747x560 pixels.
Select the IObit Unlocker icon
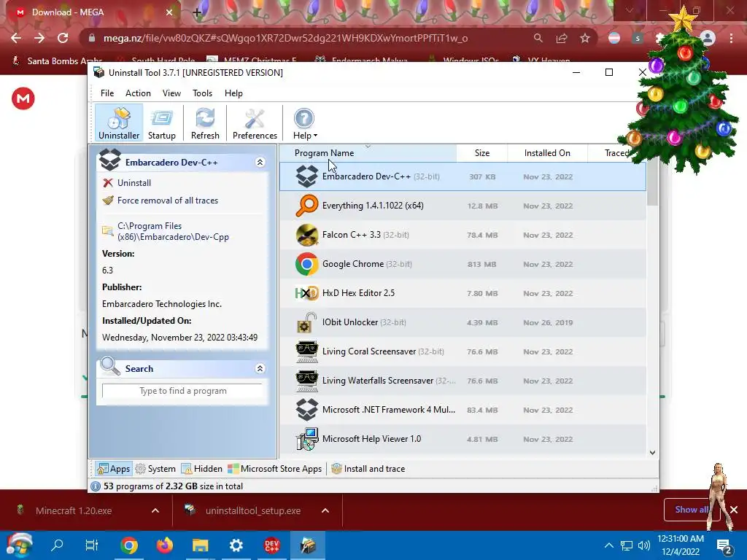click(x=307, y=322)
